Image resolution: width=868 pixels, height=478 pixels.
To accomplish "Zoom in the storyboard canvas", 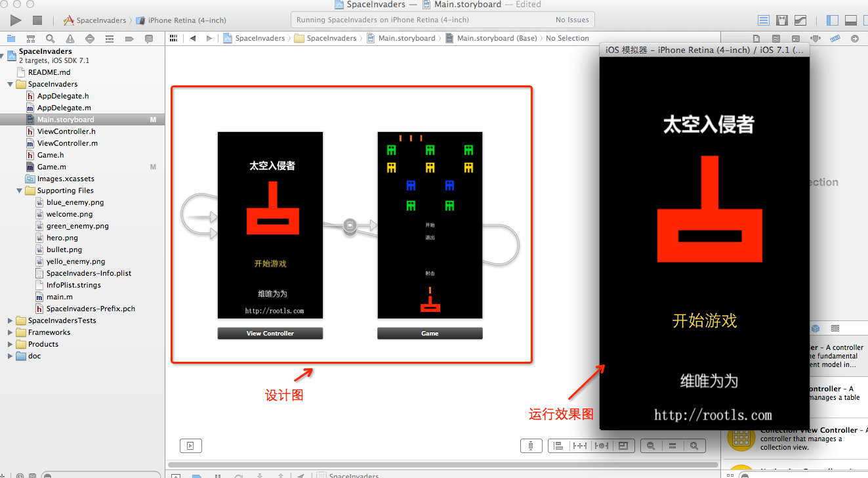I will (x=694, y=446).
